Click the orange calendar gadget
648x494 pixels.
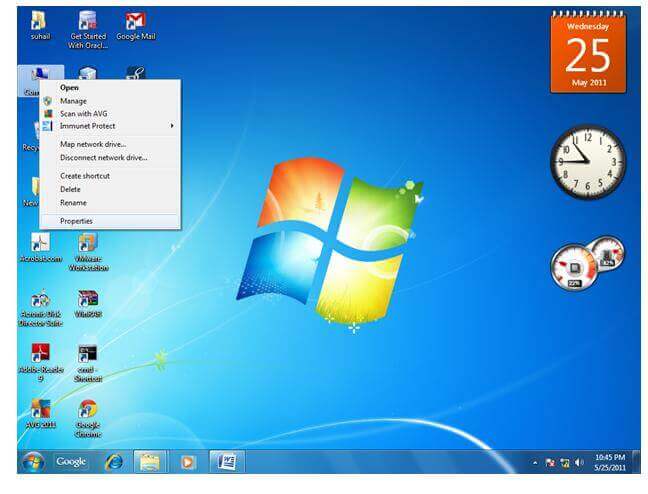(588, 51)
